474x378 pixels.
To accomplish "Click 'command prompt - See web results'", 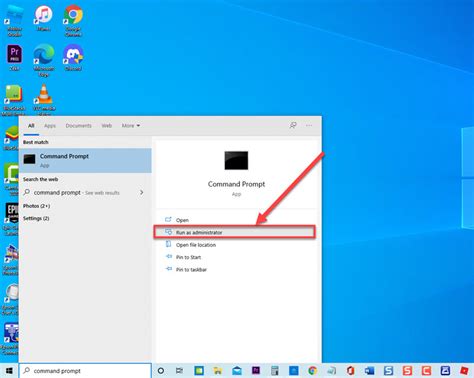I will 77,193.
